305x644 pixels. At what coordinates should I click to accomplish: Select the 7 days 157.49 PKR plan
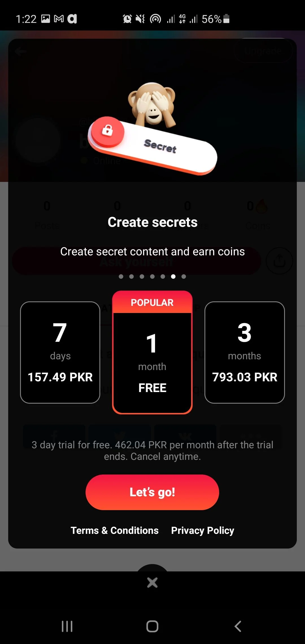(x=60, y=352)
